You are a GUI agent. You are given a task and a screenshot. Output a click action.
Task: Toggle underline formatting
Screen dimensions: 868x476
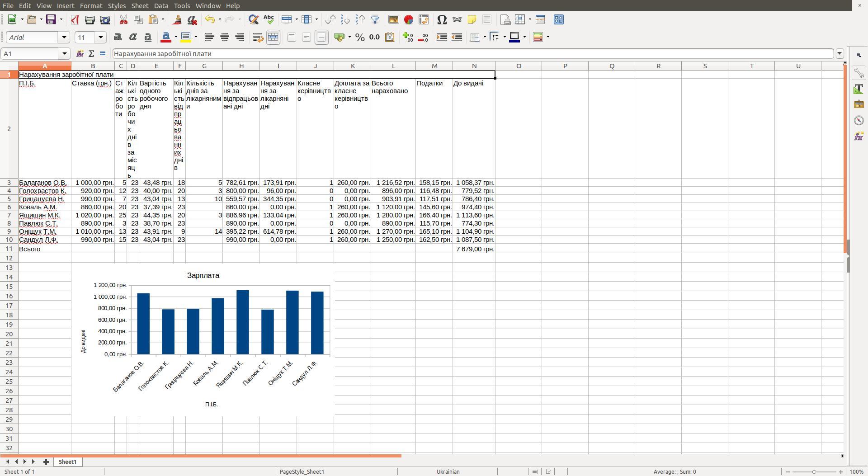[x=148, y=38]
